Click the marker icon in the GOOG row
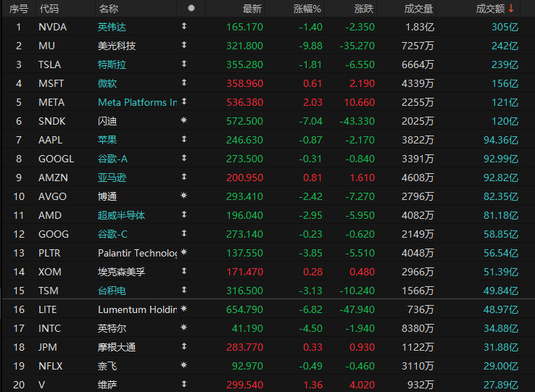The width and height of the screenshot is (535, 392). click(184, 233)
